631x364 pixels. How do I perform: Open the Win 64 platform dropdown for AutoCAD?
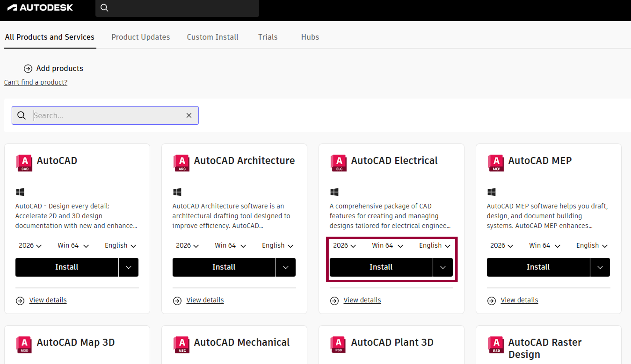[x=73, y=245]
